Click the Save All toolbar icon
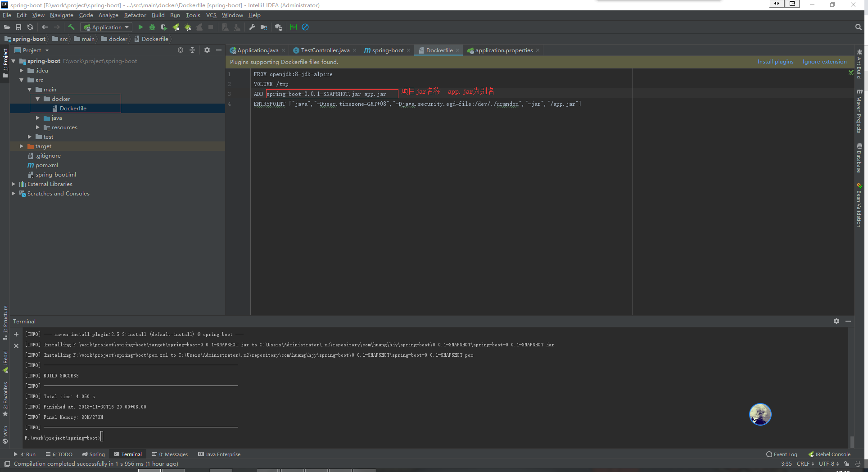868x472 pixels. coord(18,27)
